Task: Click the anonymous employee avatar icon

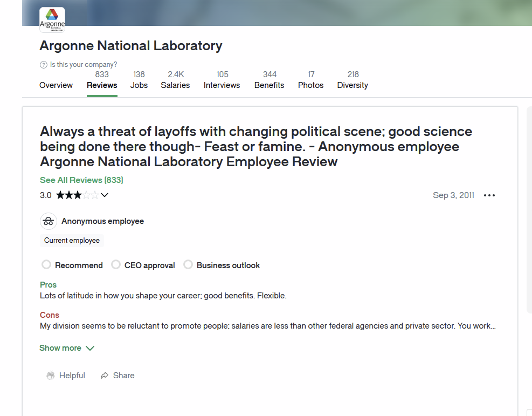Action: pos(49,221)
